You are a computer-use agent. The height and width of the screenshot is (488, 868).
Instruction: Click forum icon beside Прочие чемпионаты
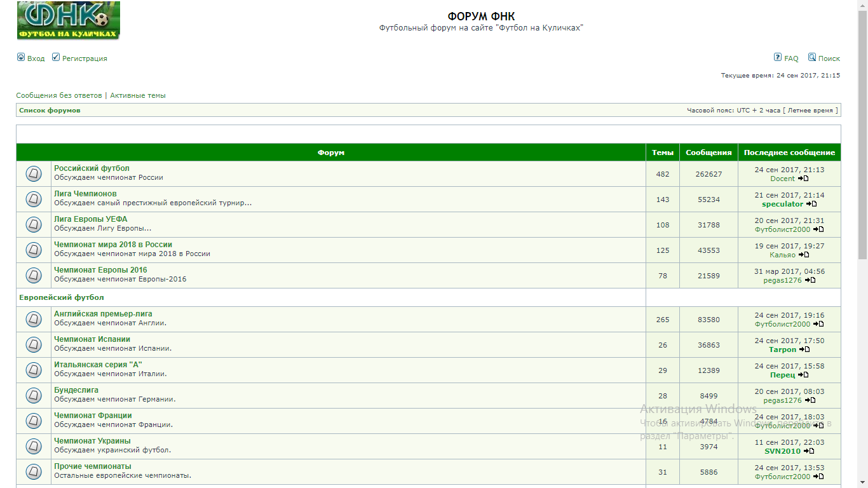click(34, 471)
